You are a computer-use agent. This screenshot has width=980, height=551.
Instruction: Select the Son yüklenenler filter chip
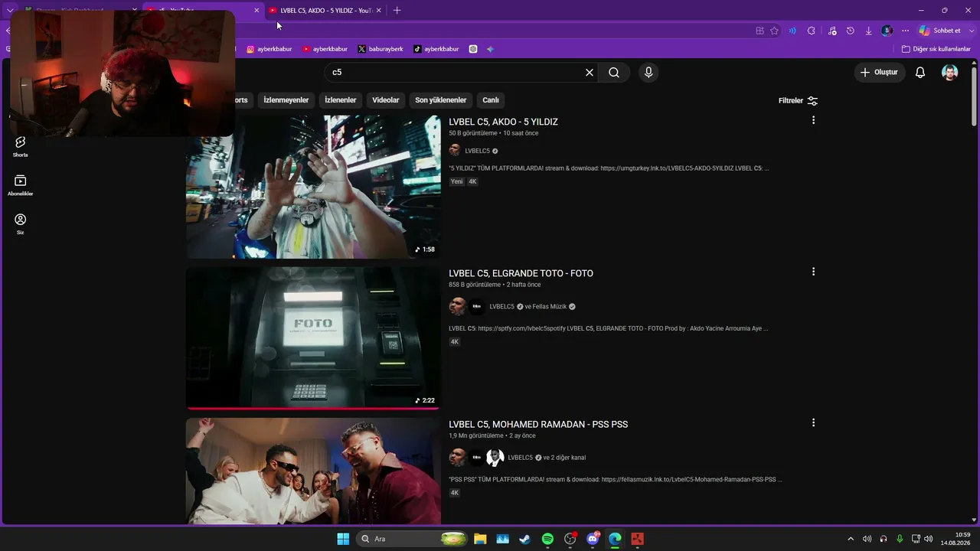click(x=441, y=100)
